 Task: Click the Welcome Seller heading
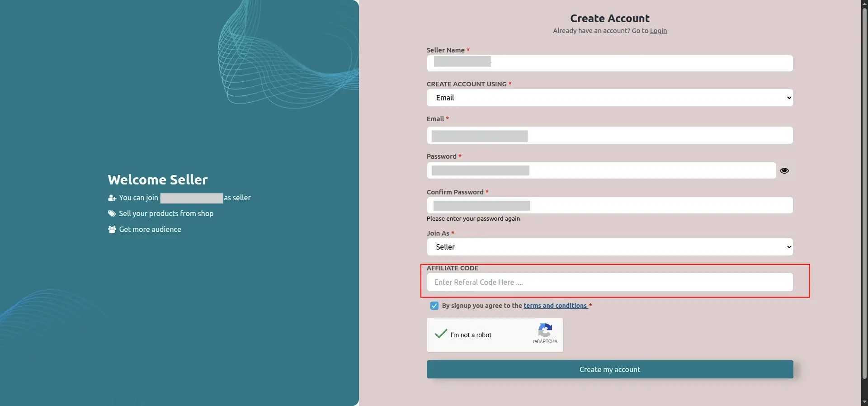[x=158, y=179]
